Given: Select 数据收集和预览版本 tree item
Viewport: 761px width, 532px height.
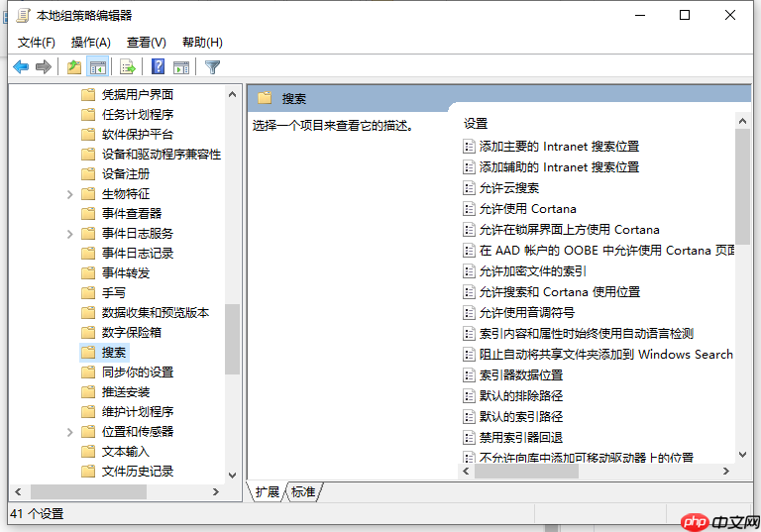Looking at the screenshot, I should 156,313.
